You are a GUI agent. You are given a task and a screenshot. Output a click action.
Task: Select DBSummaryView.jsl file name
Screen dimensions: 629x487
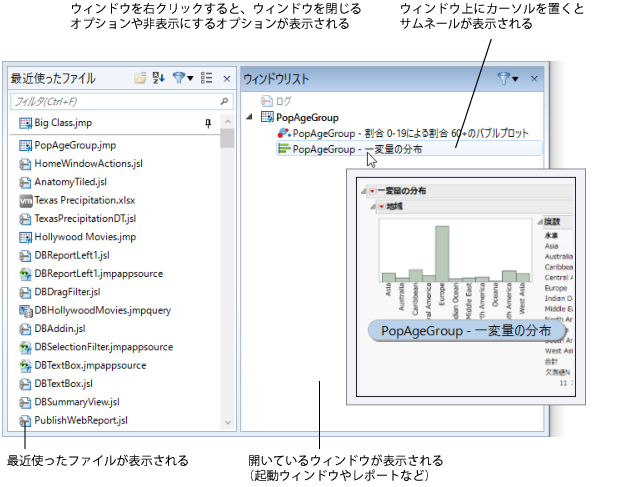pos(77,402)
